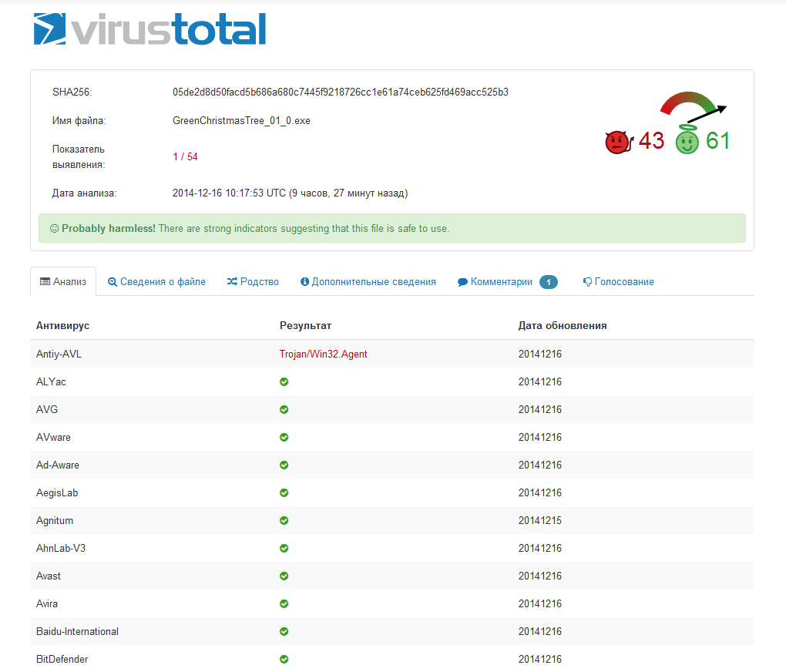The width and height of the screenshot is (786, 672).
Task: Click green check icon in AVware row
Action: tap(284, 437)
